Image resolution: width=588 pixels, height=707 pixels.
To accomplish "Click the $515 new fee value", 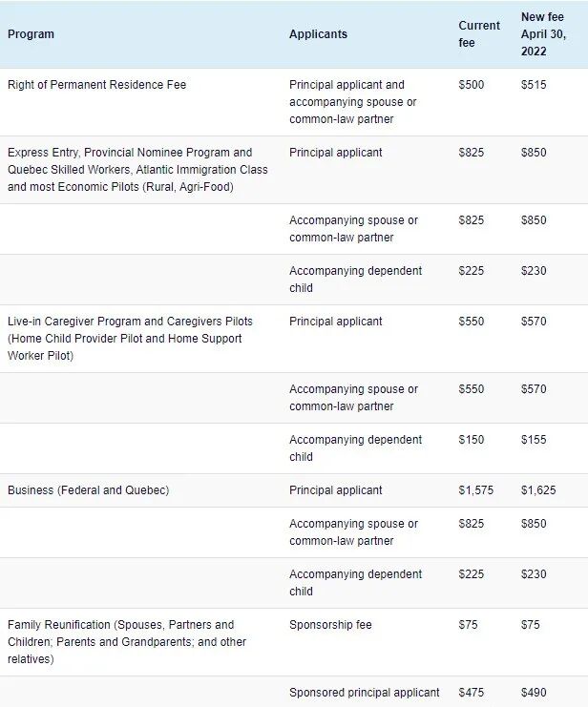I will 535,85.
